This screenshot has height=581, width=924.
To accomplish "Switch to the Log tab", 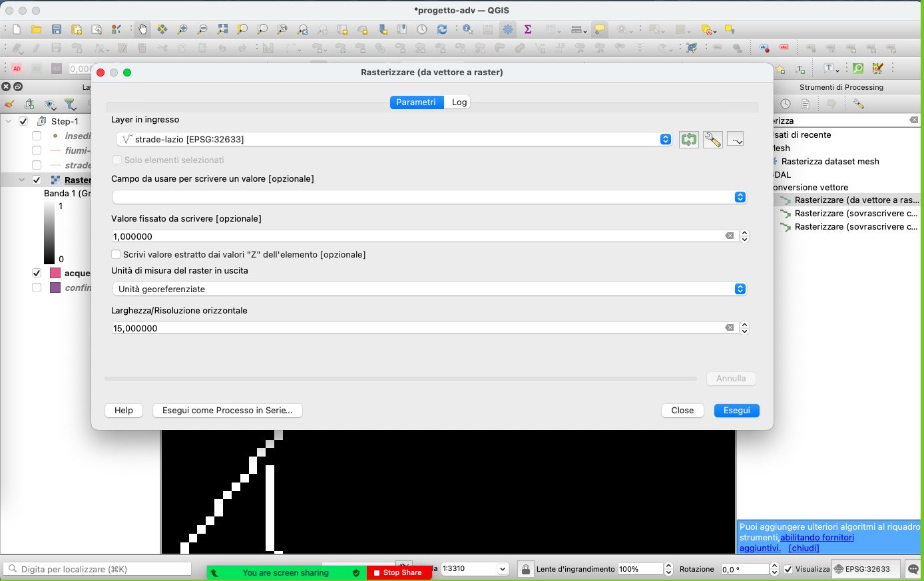I will pyautogui.click(x=459, y=102).
